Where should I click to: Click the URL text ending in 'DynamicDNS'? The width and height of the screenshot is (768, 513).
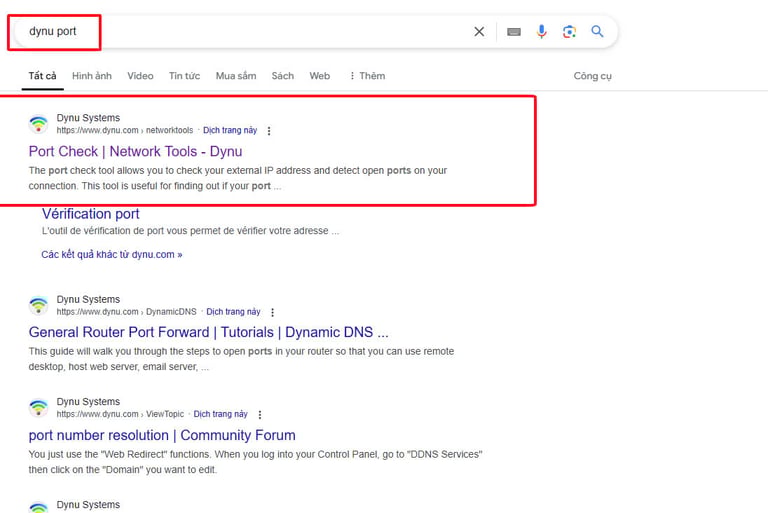pos(126,312)
